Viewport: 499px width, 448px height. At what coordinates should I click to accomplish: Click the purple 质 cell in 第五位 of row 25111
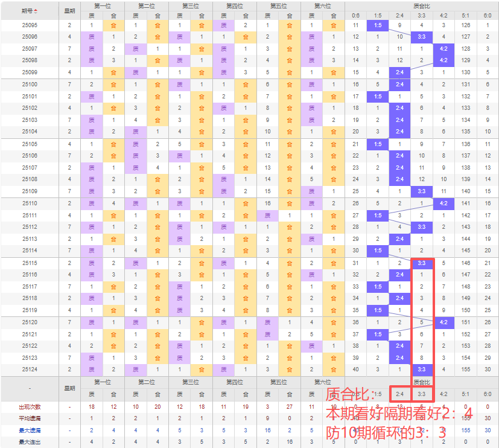tap(268, 215)
